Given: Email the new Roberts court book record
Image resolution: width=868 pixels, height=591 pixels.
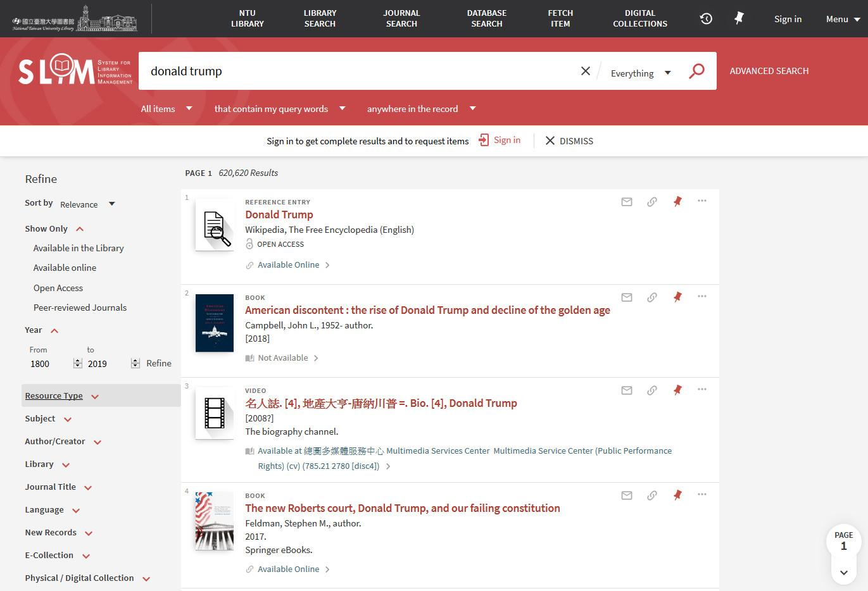Looking at the screenshot, I should tap(627, 495).
